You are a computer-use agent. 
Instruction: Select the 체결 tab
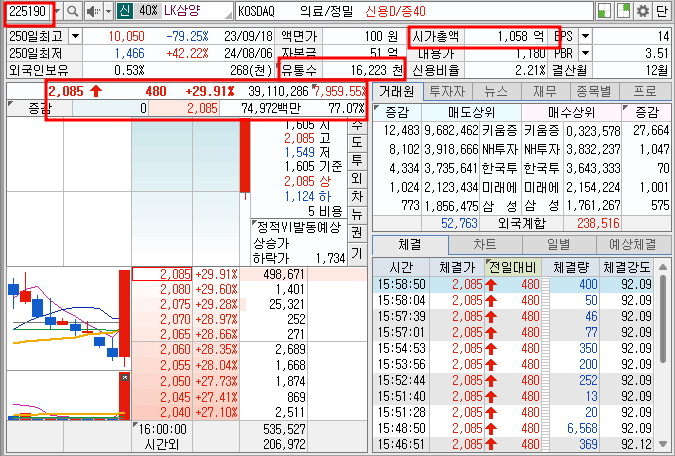click(410, 245)
